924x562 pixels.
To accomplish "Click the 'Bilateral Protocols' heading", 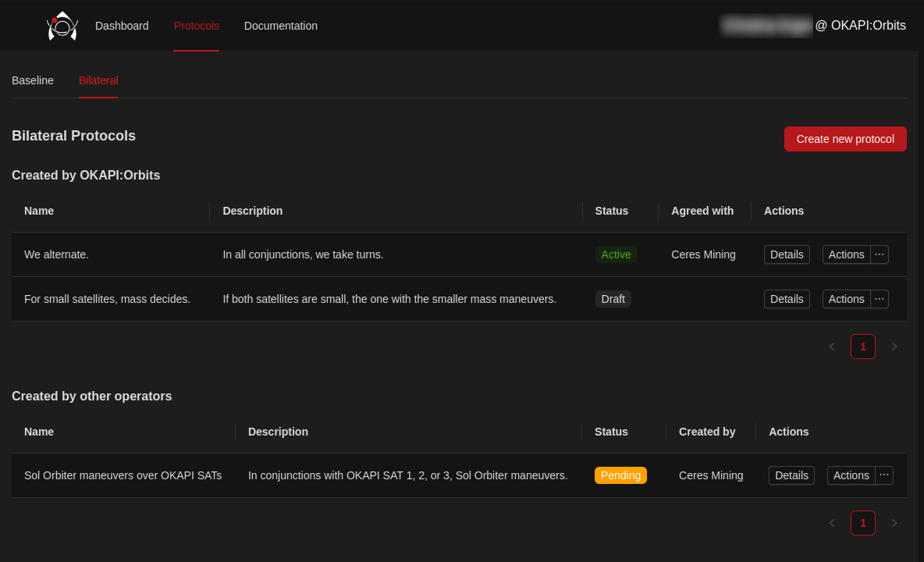I will (x=73, y=136).
